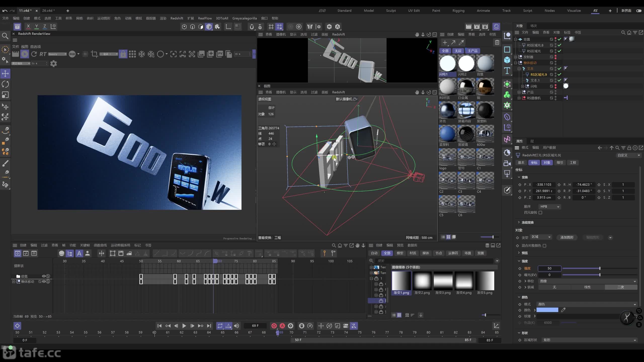The image size is (644, 362).
Task: Toggle autokeying button in playback bar
Action: [282, 326]
